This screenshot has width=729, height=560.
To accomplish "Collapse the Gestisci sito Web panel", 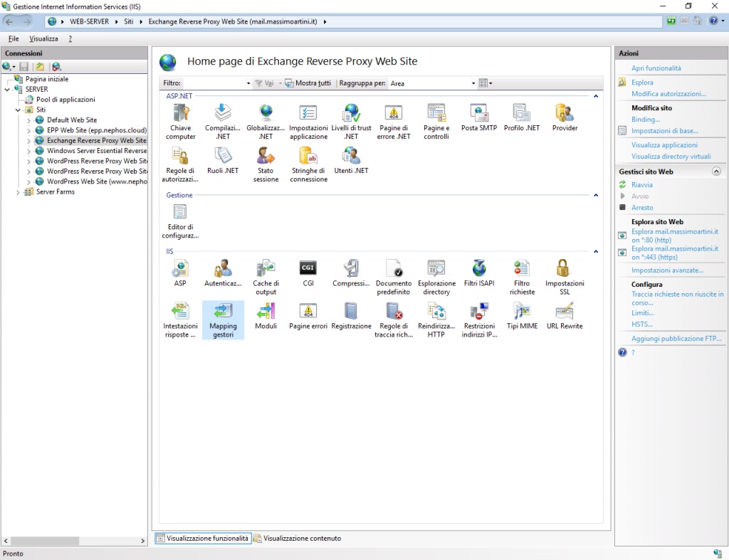I will pos(716,171).
